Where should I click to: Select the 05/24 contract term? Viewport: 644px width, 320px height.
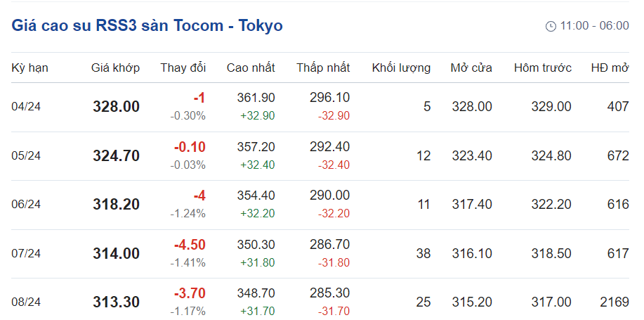tap(26, 156)
